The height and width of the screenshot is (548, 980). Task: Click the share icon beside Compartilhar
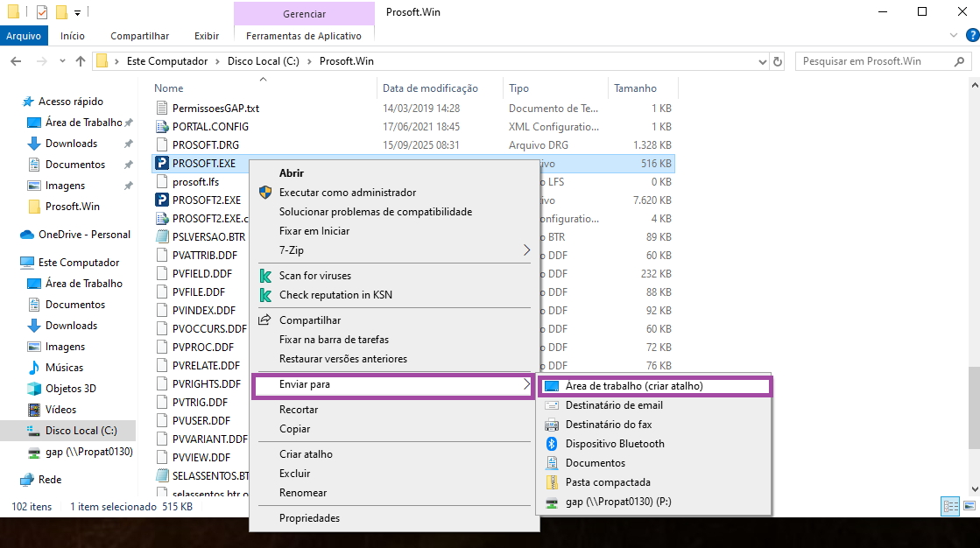click(x=265, y=320)
